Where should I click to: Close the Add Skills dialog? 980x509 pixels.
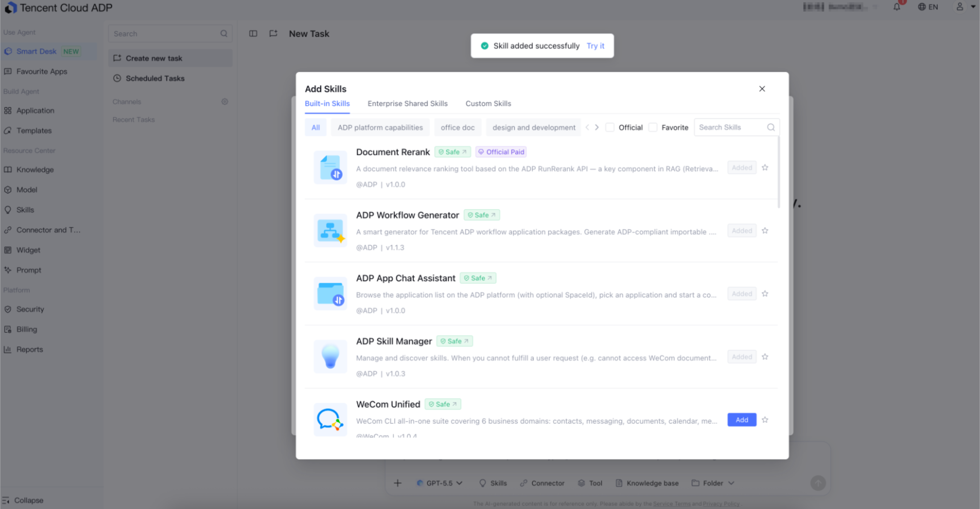(762, 89)
